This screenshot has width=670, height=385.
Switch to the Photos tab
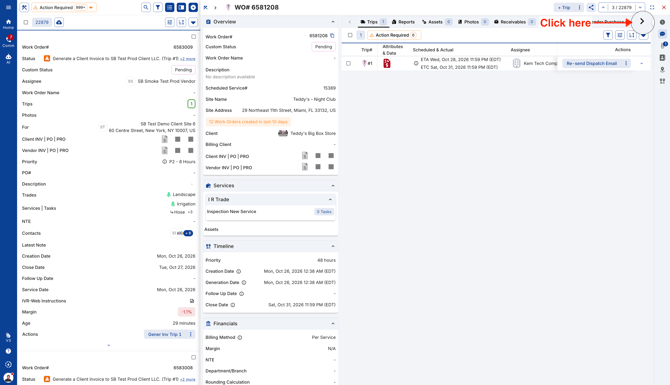tap(473, 22)
